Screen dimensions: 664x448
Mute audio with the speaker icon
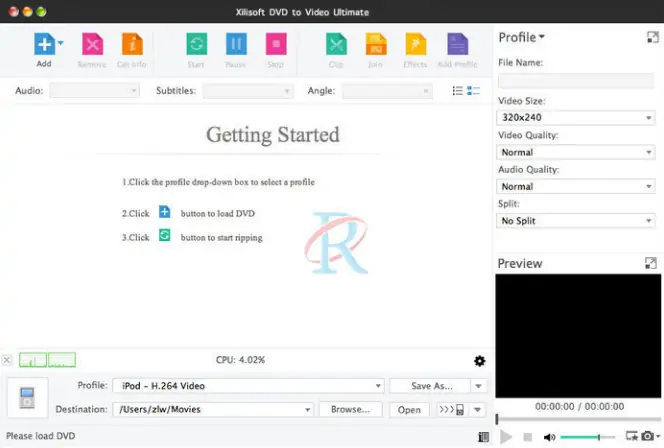(x=549, y=437)
